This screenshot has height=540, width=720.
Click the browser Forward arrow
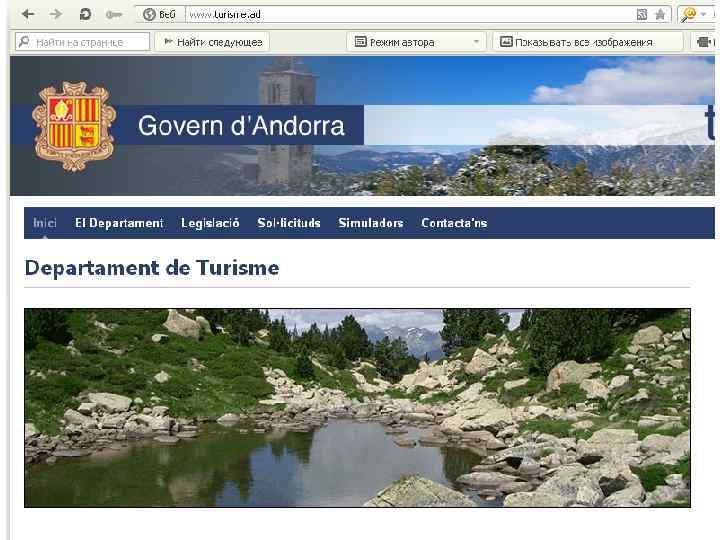56,14
